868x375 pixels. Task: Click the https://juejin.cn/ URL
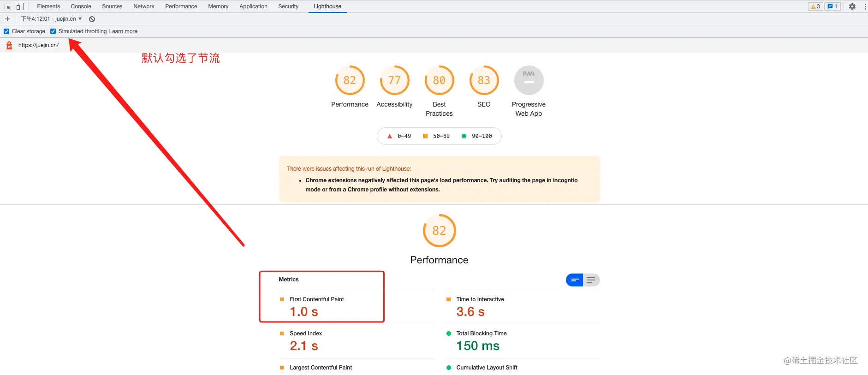click(38, 45)
